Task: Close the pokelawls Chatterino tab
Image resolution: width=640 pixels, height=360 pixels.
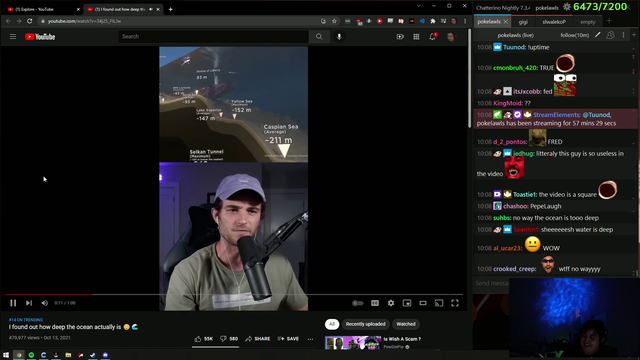Action: tap(506, 22)
